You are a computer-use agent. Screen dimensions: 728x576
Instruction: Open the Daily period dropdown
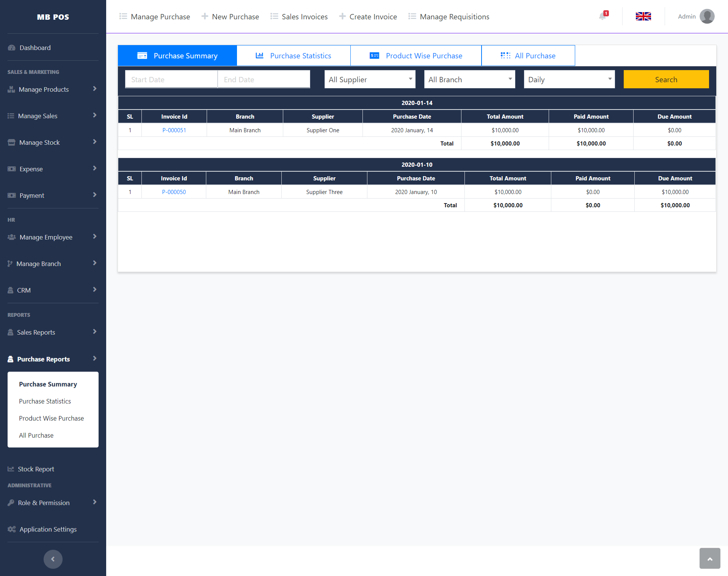point(569,79)
